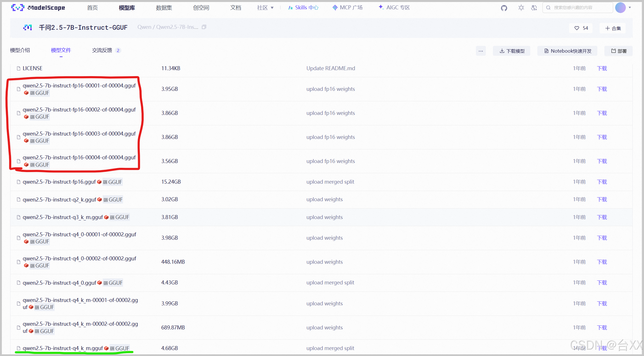Image resolution: width=644 pixels, height=356 pixels.
Task: Switch to the 模型介绍 tab
Action: tap(20, 50)
